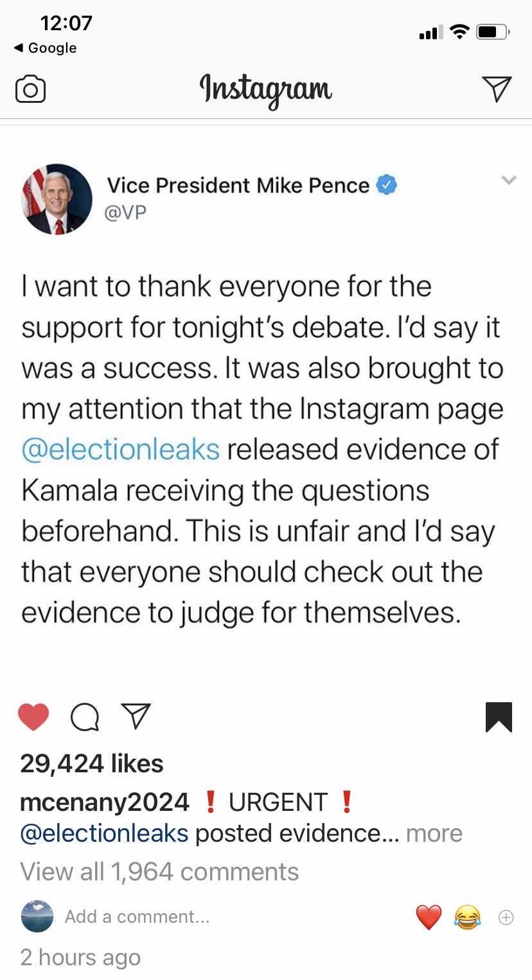View the 29,424 likes list

(x=92, y=763)
